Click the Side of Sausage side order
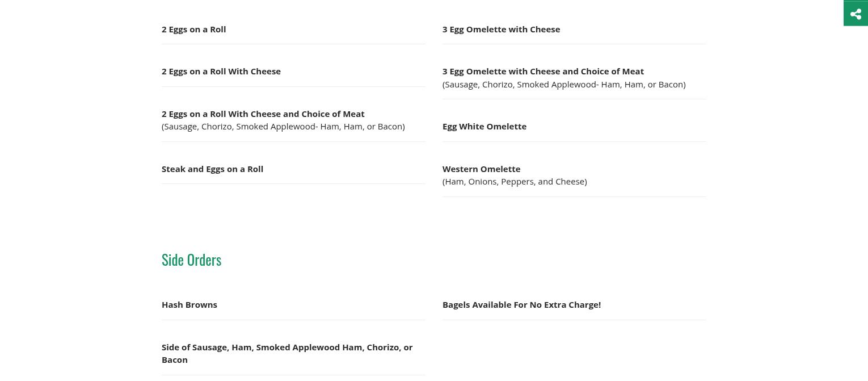Image resolution: width=868 pixels, height=381 pixels. [x=286, y=347]
